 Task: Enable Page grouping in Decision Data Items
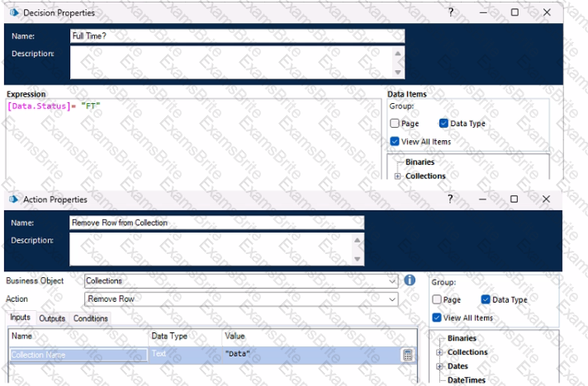click(395, 124)
